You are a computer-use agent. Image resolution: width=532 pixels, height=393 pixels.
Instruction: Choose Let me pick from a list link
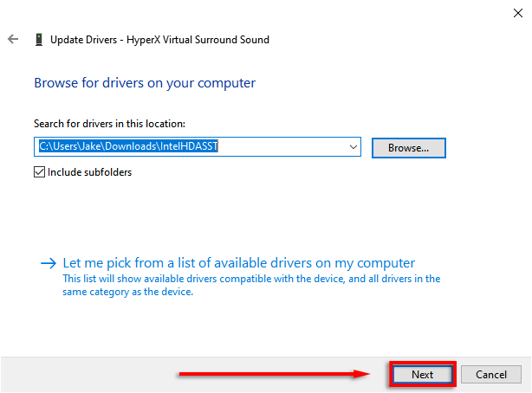tap(239, 263)
